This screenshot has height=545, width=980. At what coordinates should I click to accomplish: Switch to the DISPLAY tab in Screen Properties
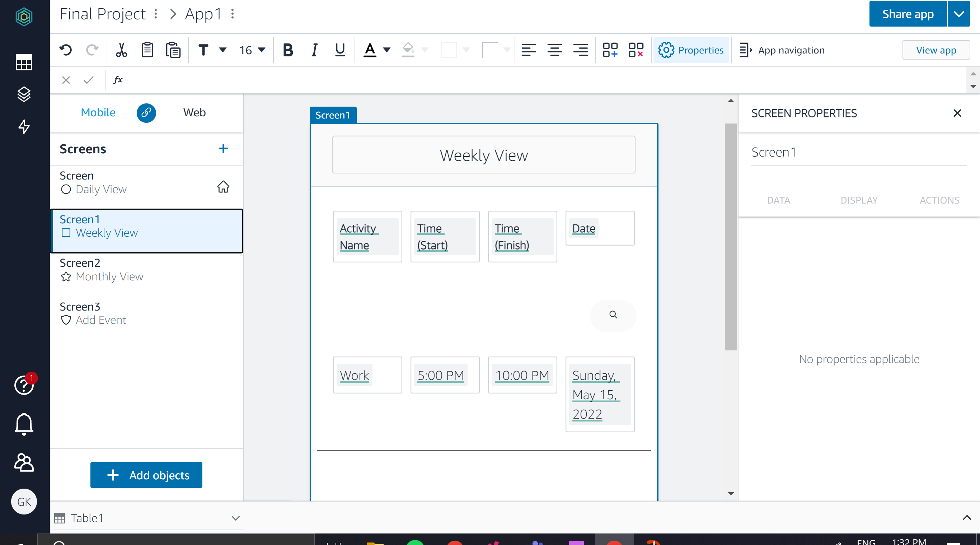click(859, 200)
